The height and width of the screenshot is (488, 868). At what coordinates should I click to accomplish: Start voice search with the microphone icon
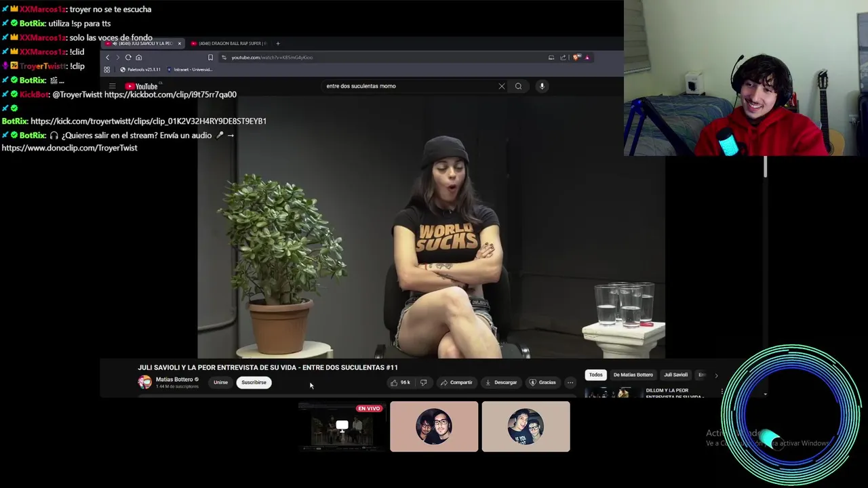[542, 86]
